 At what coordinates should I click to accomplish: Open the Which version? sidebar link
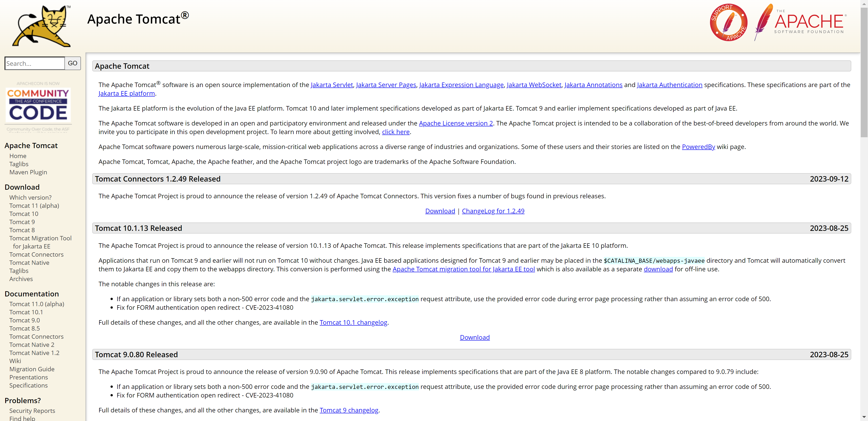pos(30,198)
